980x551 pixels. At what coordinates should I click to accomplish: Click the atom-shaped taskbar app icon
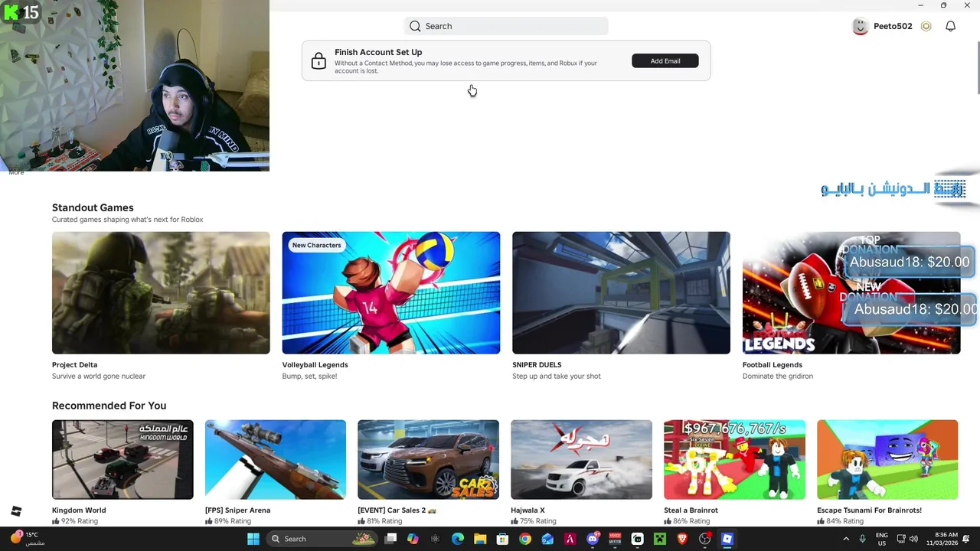[x=435, y=539]
